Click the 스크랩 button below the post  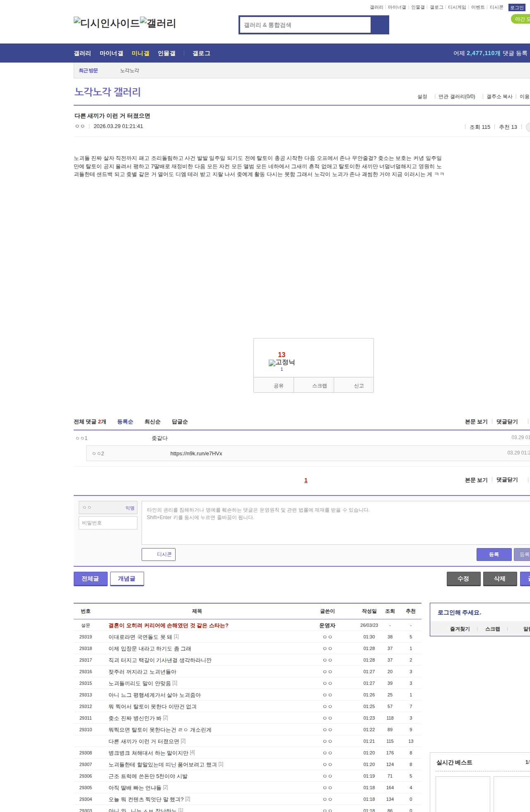click(319, 386)
